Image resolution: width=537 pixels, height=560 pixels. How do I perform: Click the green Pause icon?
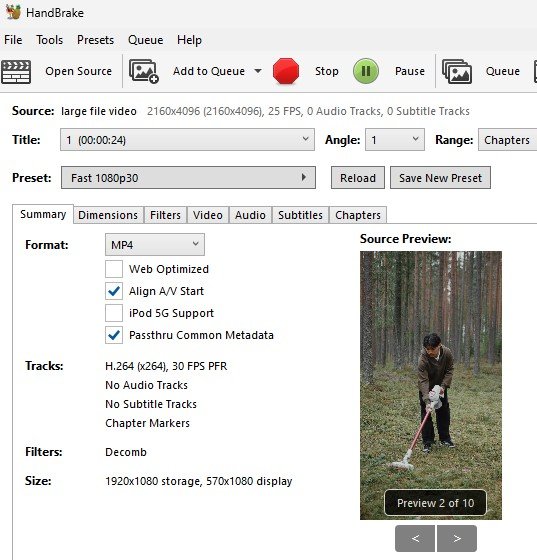click(366, 71)
